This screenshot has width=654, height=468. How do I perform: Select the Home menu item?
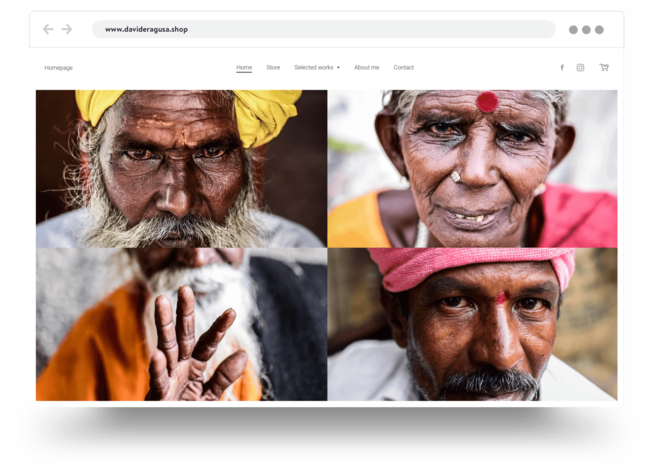click(244, 68)
